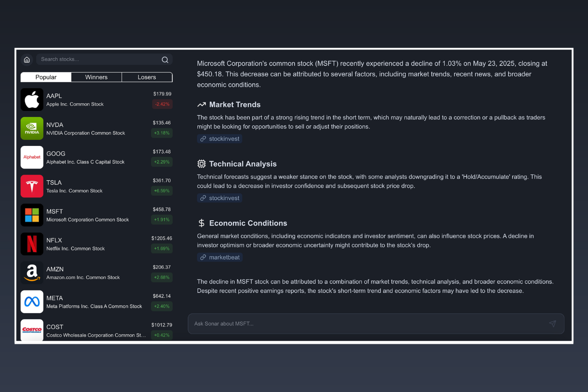Click the Apple logo icon
This screenshot has height=392, width=588.
tap(32, 100)
